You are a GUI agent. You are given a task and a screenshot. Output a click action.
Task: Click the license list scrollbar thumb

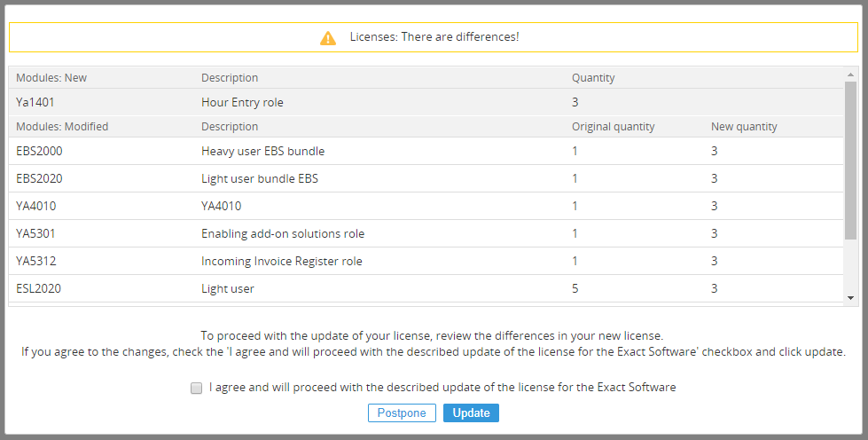[851, 161]
